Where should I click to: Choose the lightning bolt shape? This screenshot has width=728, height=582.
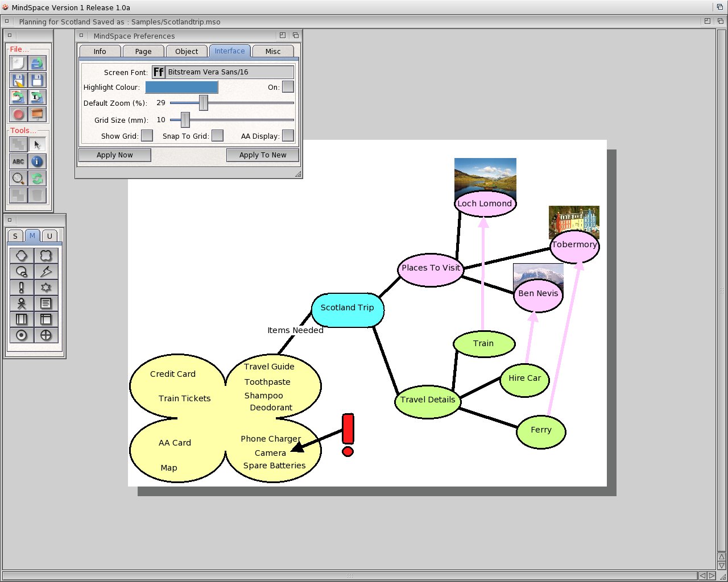[x=46, y=272]
